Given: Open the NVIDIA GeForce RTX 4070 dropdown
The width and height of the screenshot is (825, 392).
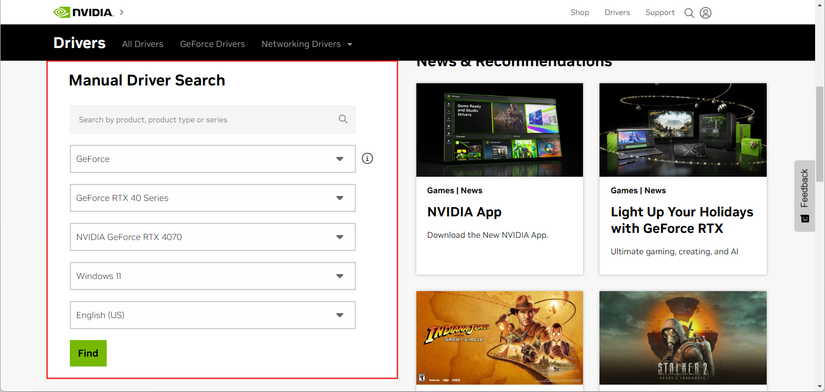Looking at the screenshot, I should pyautogui.click(x=213, y=237).
